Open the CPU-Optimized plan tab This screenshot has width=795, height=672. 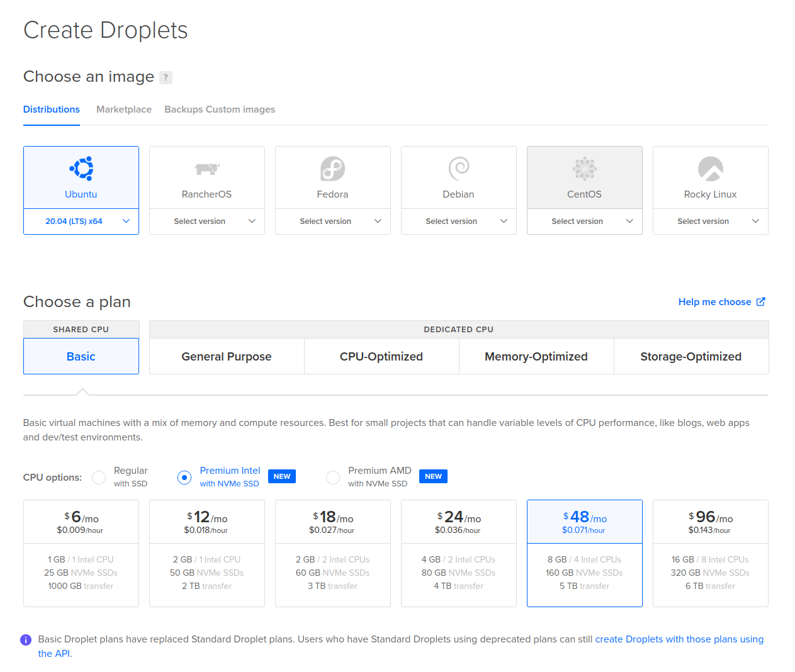381,356
